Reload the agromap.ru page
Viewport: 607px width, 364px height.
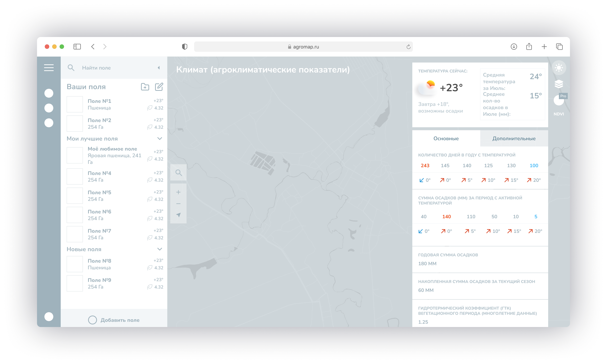click(408, 47)
